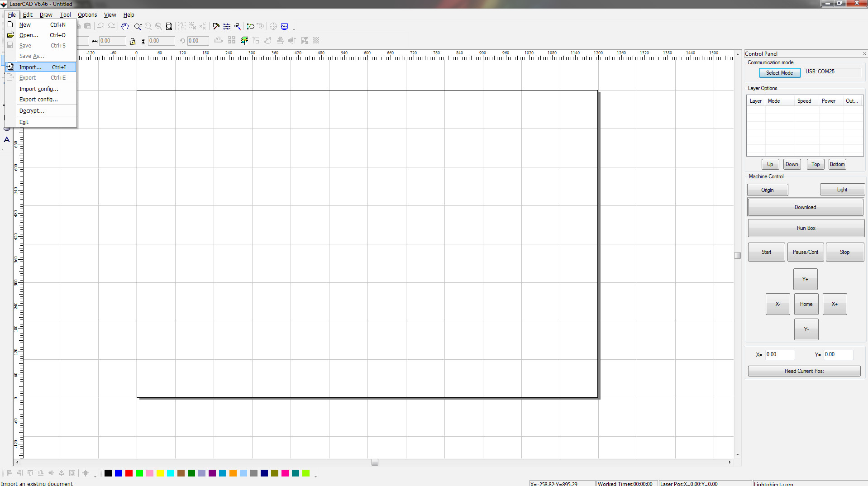Click the node edit tool icon

(x=250, y=26)
